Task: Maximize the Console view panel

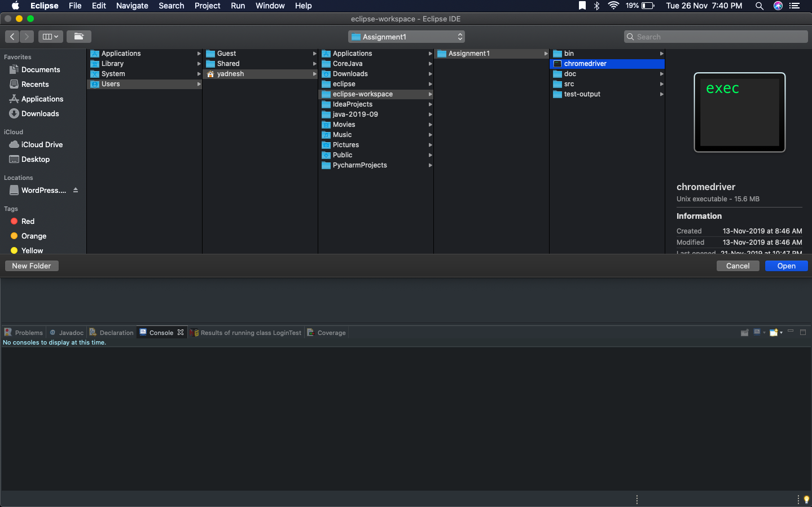Action: tap(803, 332)
